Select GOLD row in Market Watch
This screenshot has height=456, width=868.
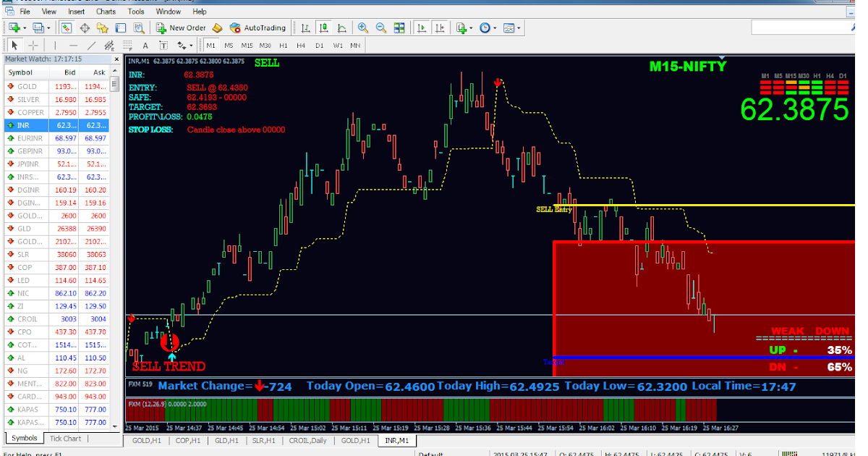(56, 86)
